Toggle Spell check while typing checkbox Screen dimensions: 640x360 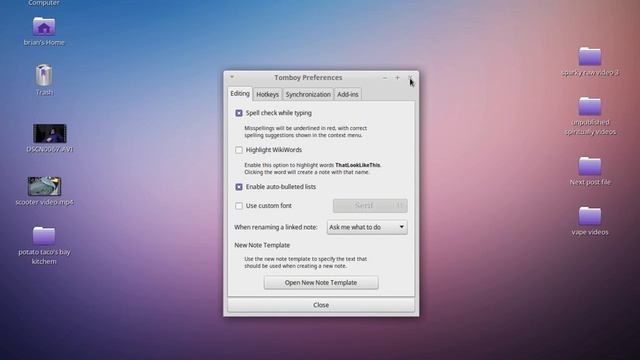(x=239, y=113)
